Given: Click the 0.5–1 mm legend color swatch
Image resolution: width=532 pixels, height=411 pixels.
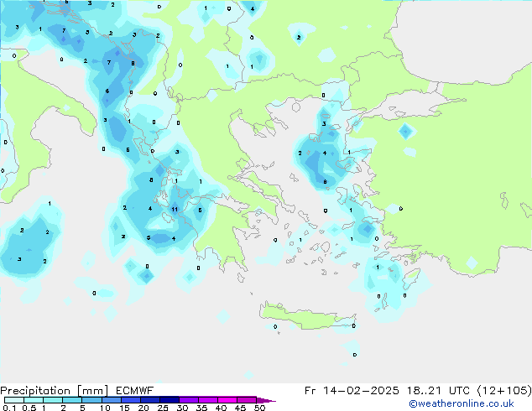Looking at the screenshot, I should click(34, 400).
